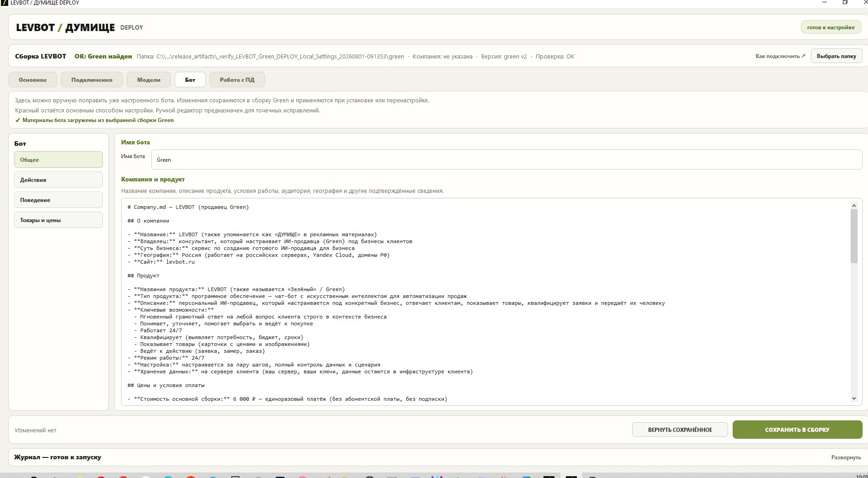Click the scroll-down arrow of the company editor
Screen dimensions: 868x478
click(x=854, y=398)
